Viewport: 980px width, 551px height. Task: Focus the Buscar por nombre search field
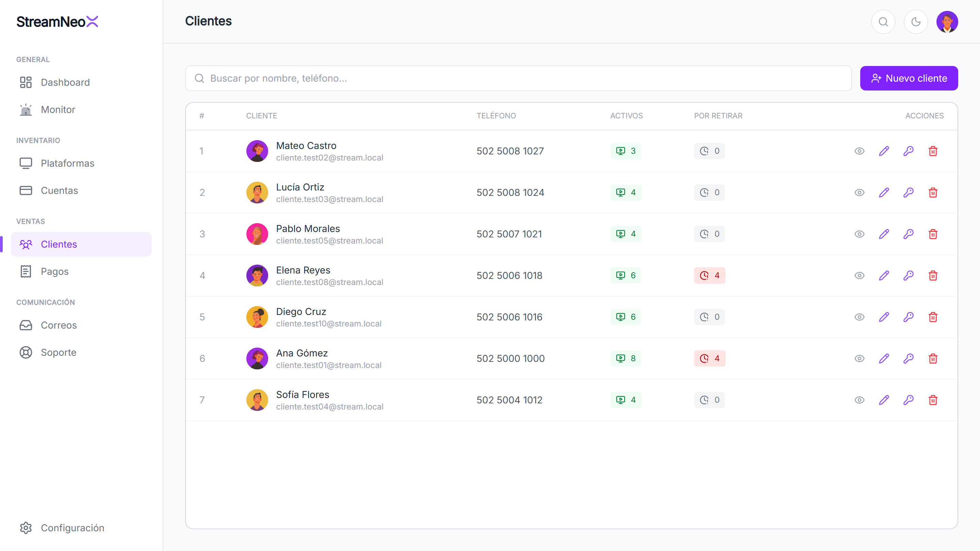coord(518,78)
